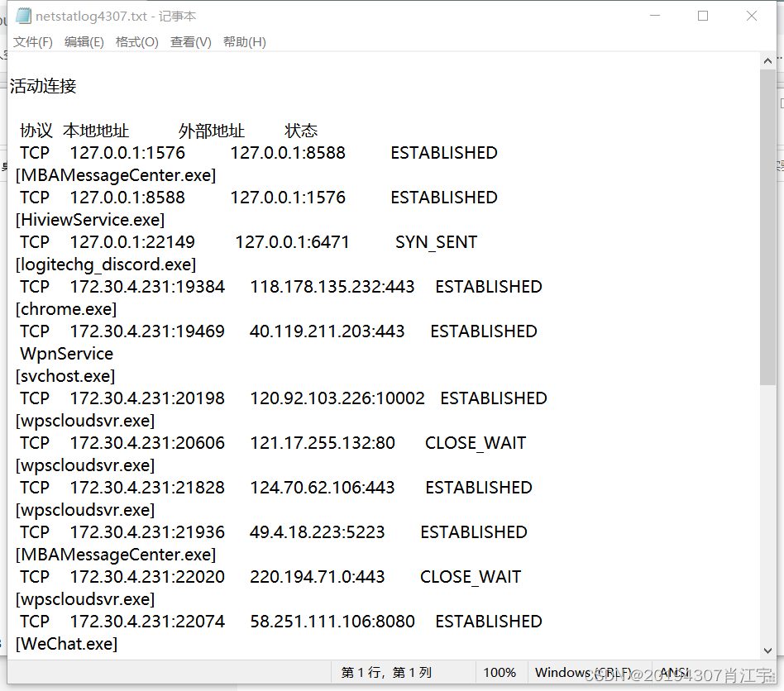Screen dimensions: 784x691
Task: Maximize the Notepad window
Action: pyautogui.click(x=702, y=16)
